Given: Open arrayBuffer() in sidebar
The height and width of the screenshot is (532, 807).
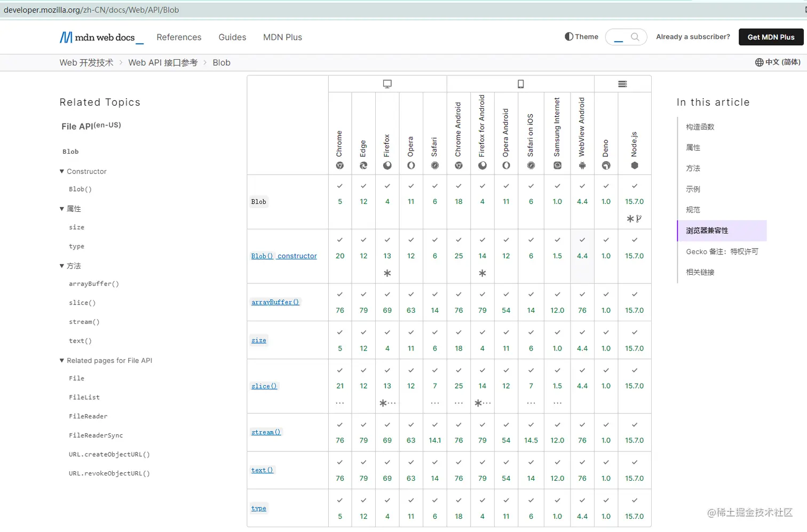Looking at the screenshot, I should click(93, 284).
